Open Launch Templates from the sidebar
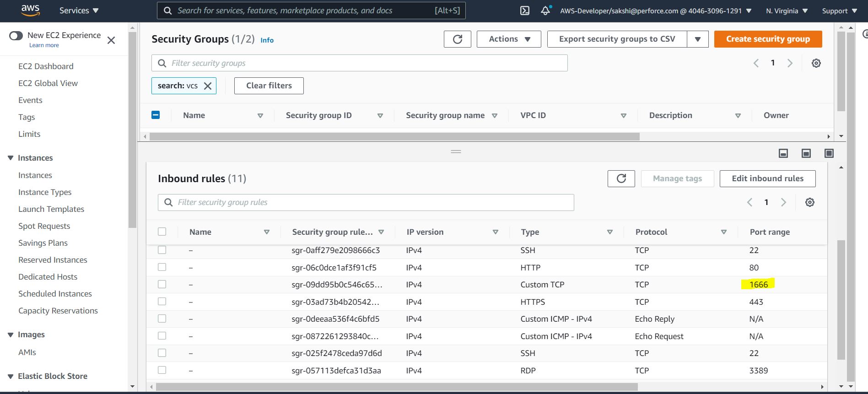This screenshot has width=868, height=394. tap(51, 209)
